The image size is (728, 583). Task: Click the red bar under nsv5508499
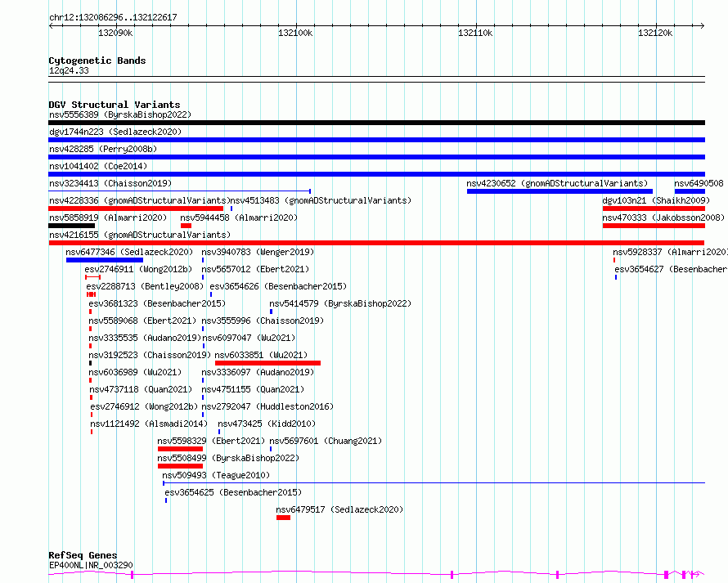click(180, 466)
